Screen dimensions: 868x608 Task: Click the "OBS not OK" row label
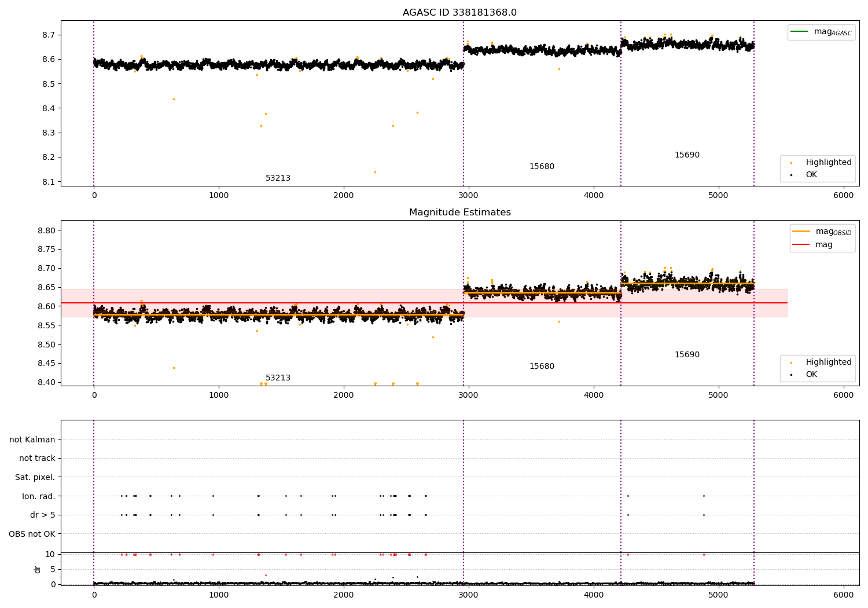(32, 534)
